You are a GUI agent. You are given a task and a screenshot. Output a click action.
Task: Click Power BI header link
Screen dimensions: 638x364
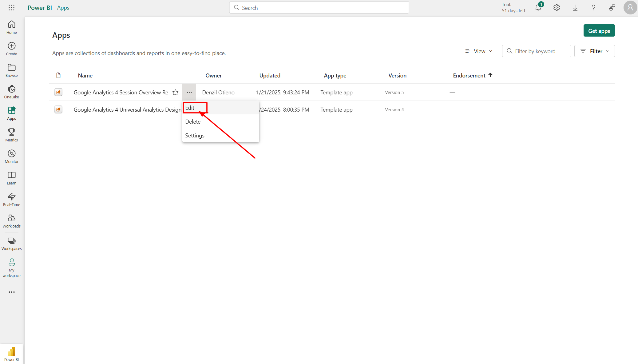pos(40,8)
